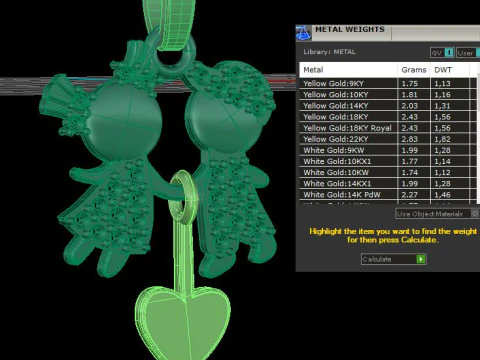Click the 1.75 grams value
This screenshot has width=480, height=360.
(x=409, y=84)
